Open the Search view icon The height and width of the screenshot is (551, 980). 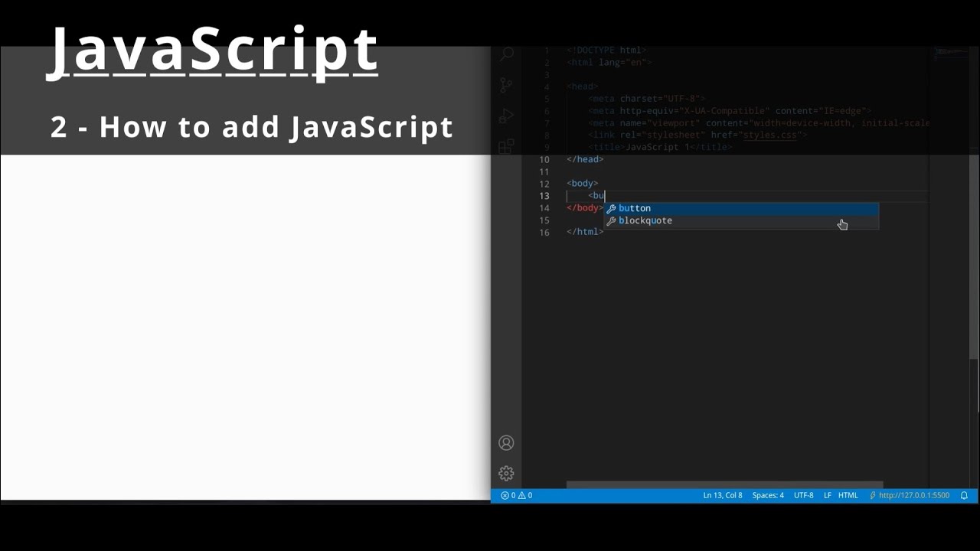(506, 54)
